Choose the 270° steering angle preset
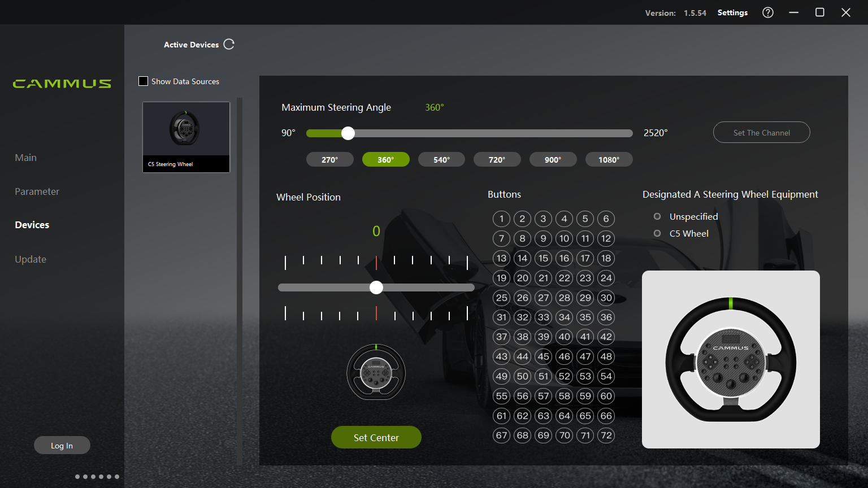The image size is (868, 488). tap(329, 159)
